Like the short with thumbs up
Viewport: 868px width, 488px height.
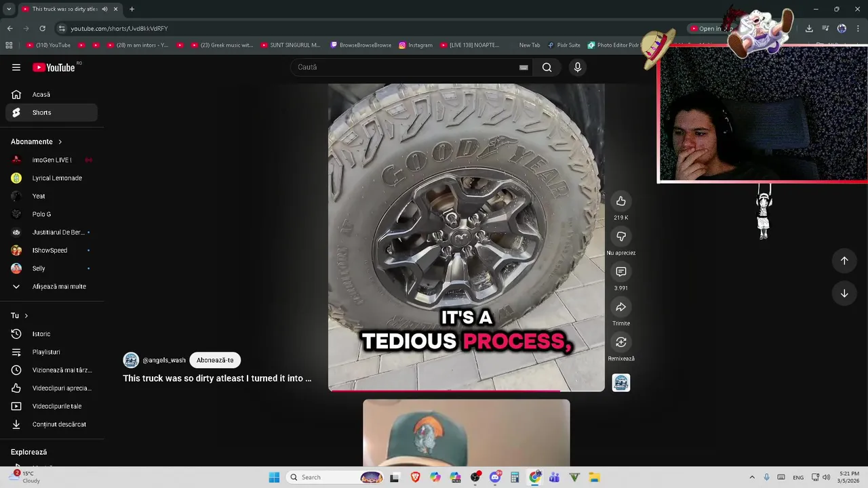tap(621, 201)
